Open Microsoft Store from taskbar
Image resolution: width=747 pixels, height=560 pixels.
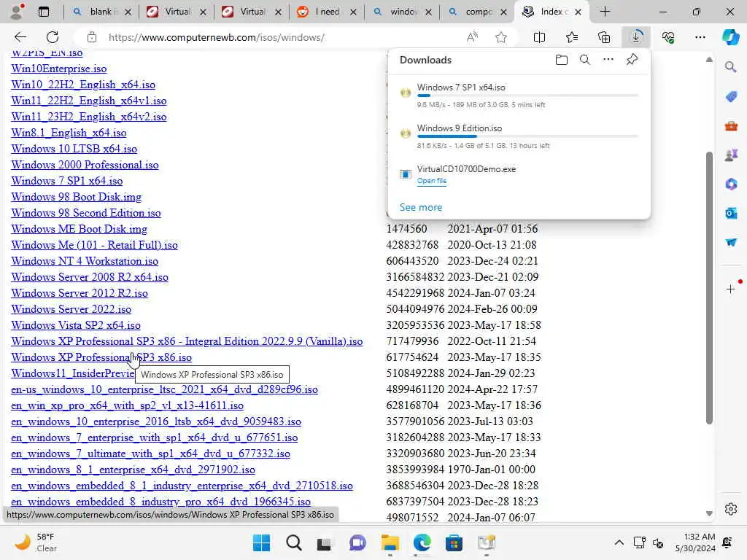(454, 542)
